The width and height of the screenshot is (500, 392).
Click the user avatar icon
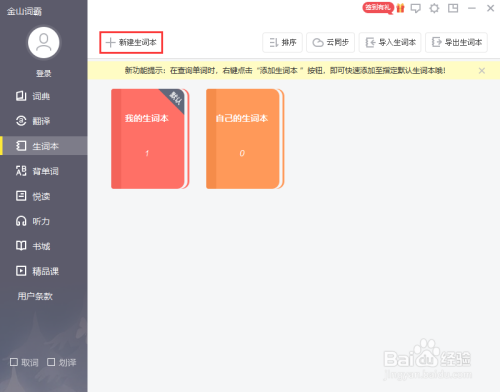tap(44, 43)
